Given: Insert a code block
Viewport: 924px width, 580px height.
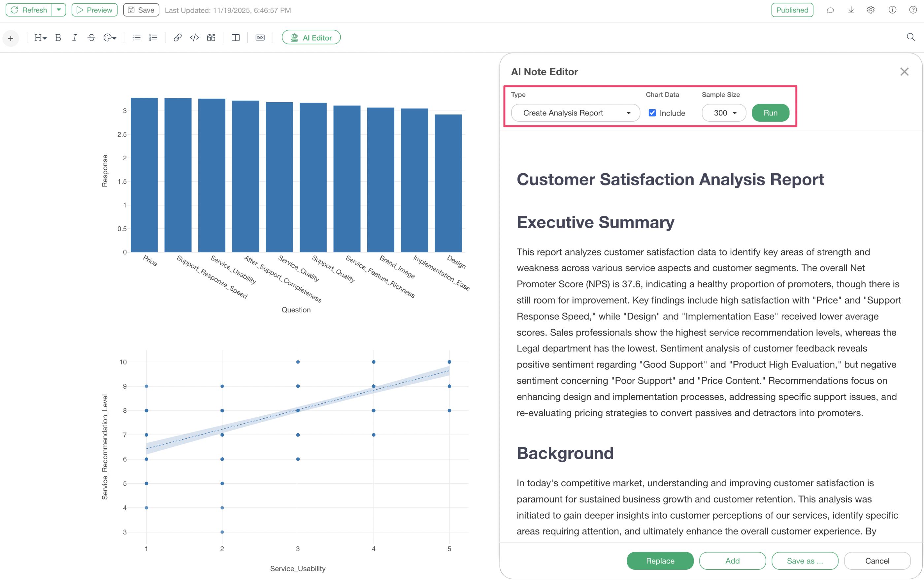Looking at the screenshot, I should pos(194,38).
